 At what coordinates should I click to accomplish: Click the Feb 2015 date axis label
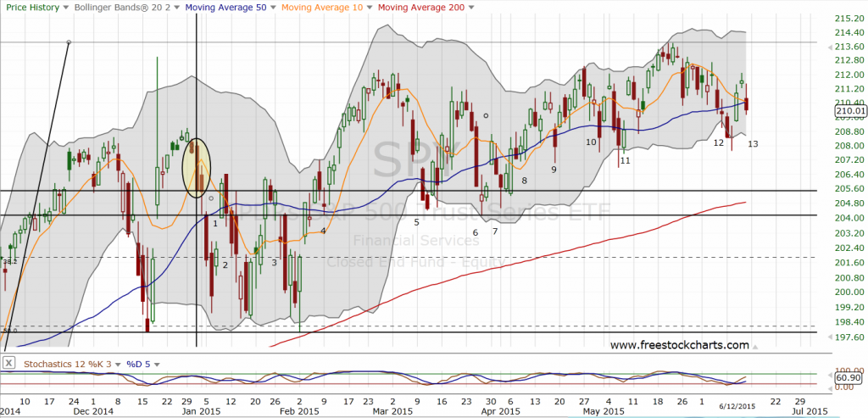(x=299, y=411)
